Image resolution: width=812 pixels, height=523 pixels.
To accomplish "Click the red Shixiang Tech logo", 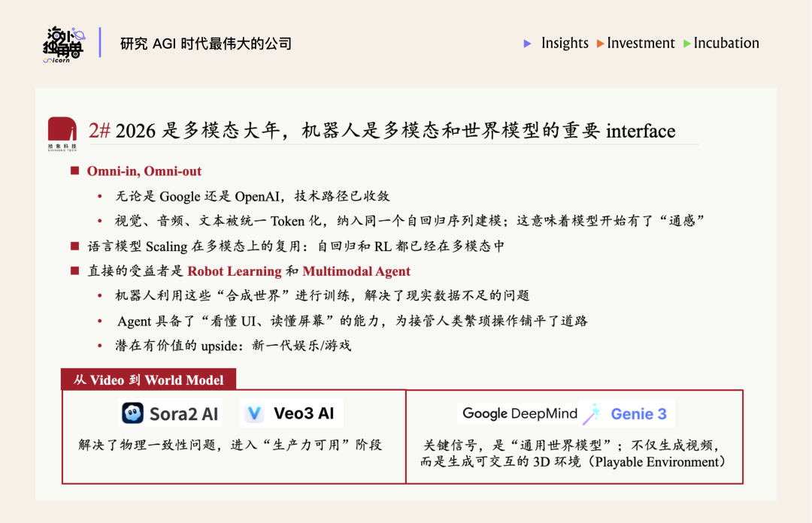I will pyautogui.click(x=62, y=131).
